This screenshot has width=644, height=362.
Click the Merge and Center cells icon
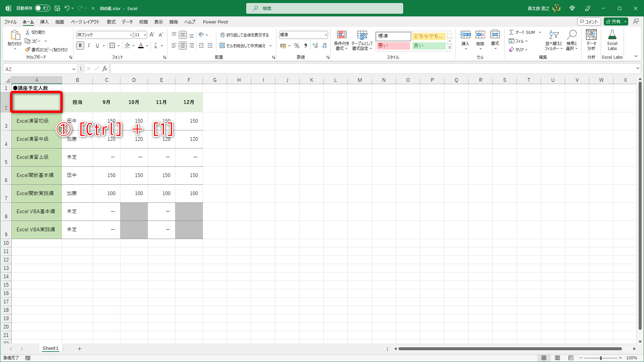click(x=222, y=46)
